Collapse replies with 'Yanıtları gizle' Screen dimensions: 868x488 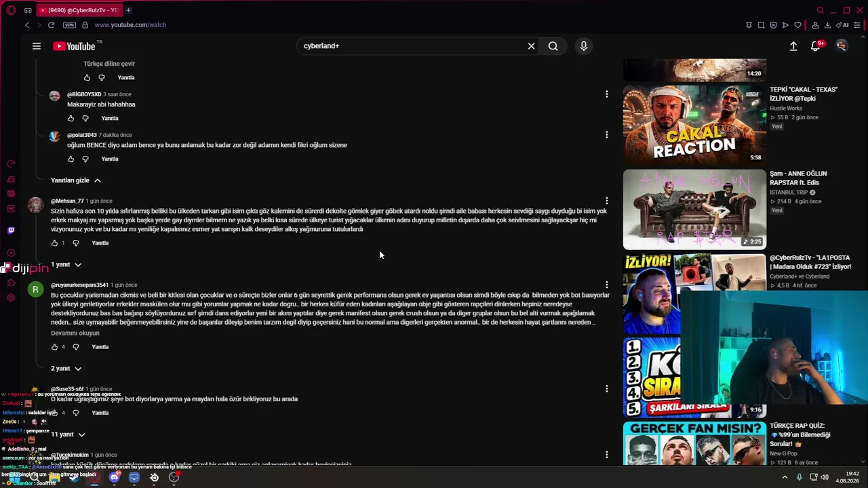pos(76,180)
